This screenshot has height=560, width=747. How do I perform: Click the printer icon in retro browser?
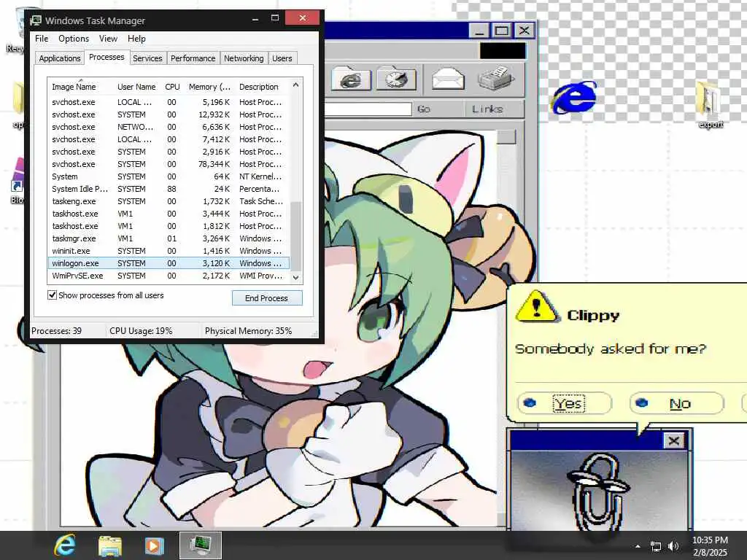tap(496, 78)
